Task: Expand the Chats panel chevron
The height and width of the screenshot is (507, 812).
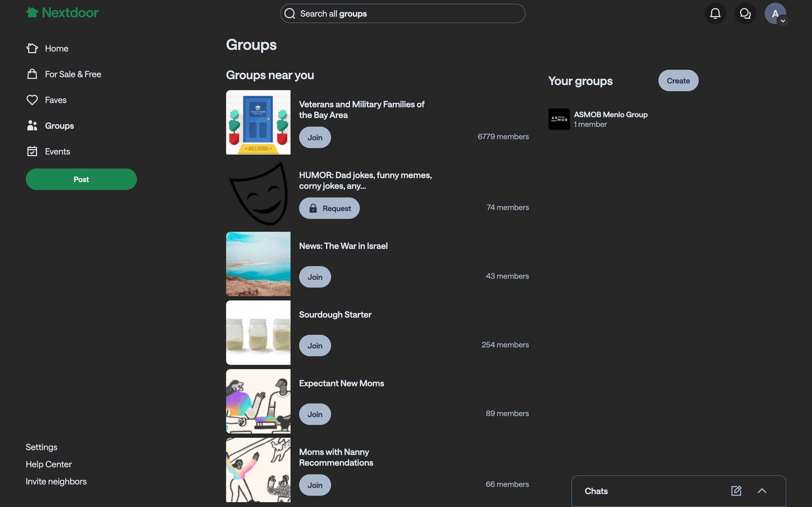Action: 762,491
